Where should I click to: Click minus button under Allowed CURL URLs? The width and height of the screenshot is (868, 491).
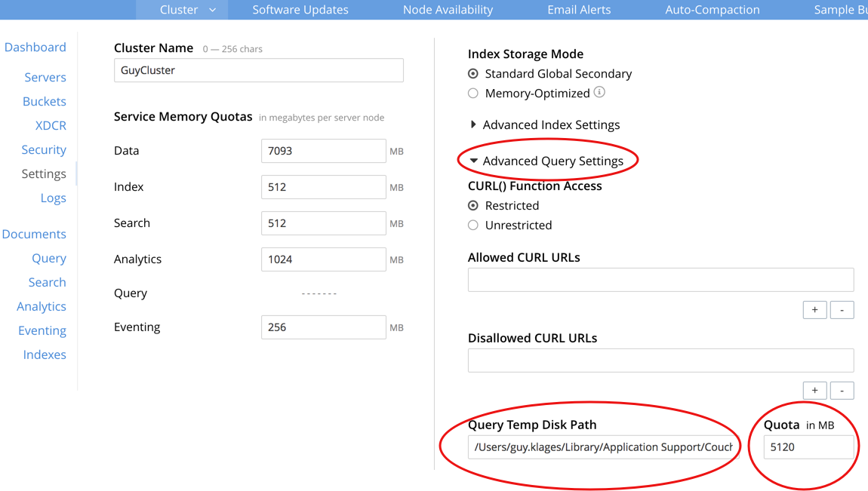(x=842, y=310)
